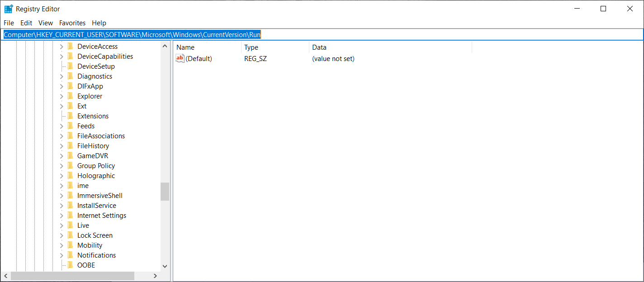Click the Notifications folder icon
The width and height of the screenshot is (644, 282).
coord(71,255)
